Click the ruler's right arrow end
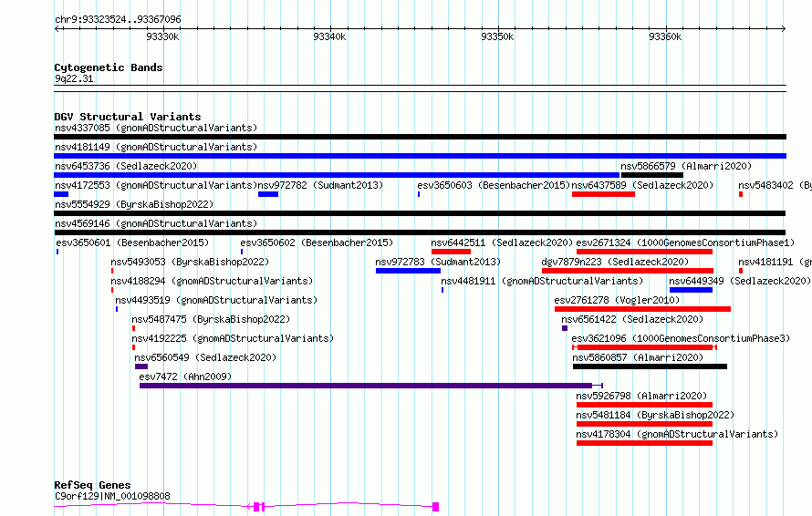This screenshot has height=516, width=812. click(784, 29)
